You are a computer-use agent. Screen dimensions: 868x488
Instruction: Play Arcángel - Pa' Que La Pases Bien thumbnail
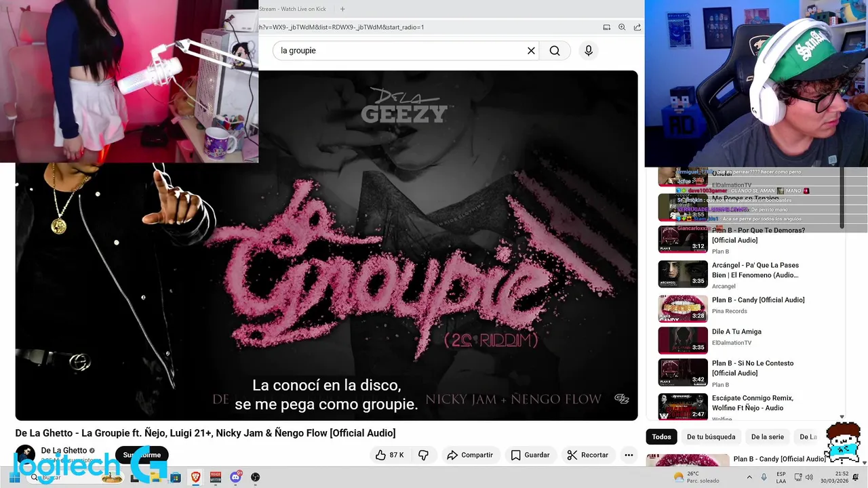(x=683, y=274)
